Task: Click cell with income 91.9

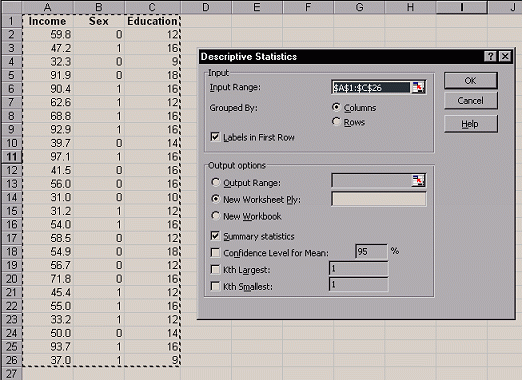Action: coord(48,75)
